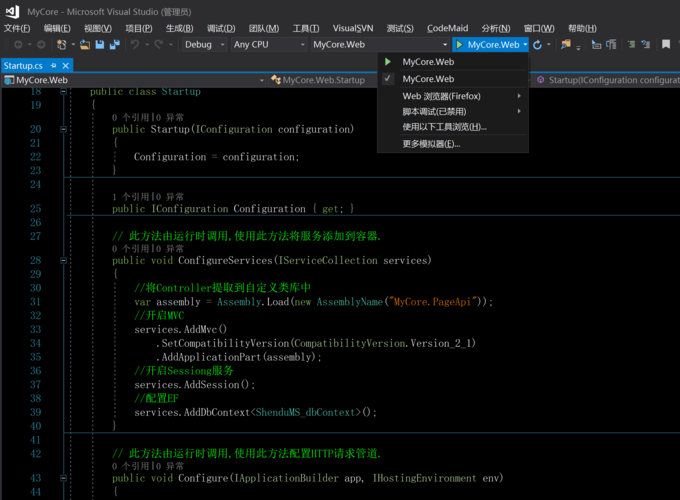The width and height of the screenshot is (680, 500).
Task: Click the Save All double-disk icon
Action: (114, 44)
